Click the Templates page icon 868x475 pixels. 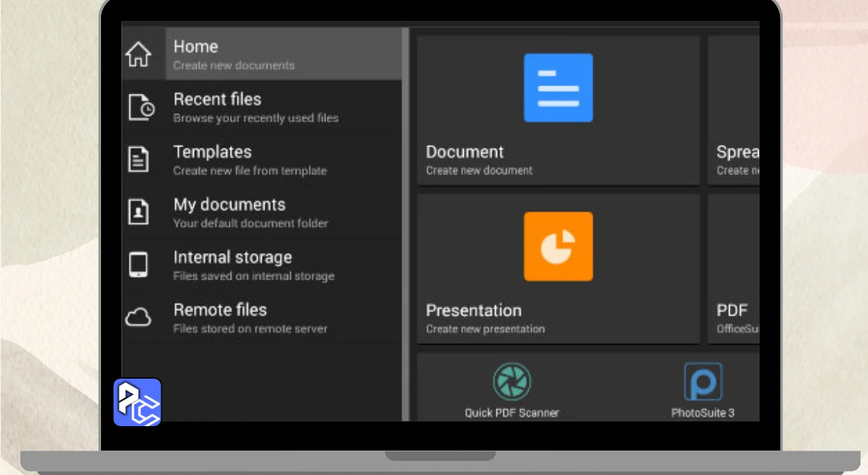pos(138,159)
